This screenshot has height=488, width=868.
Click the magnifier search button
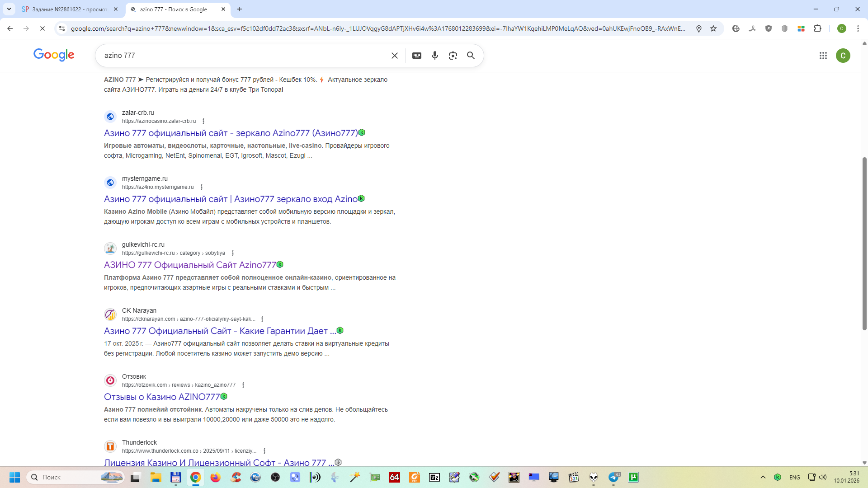point(471,56)
